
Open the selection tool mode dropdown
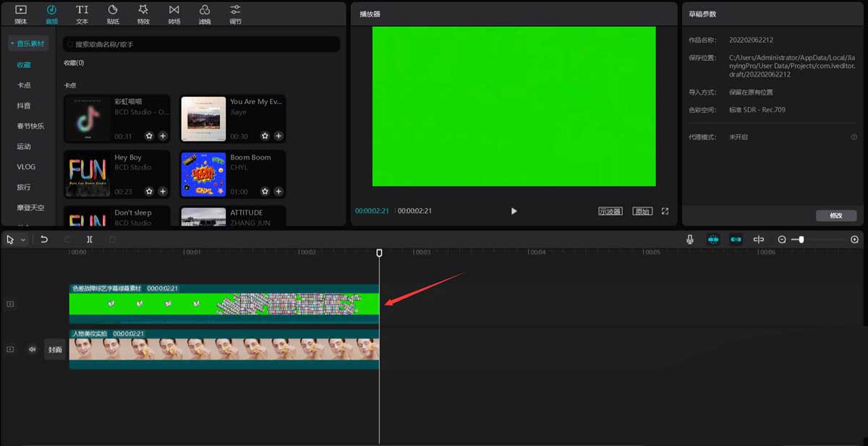(x=23, y=239)
